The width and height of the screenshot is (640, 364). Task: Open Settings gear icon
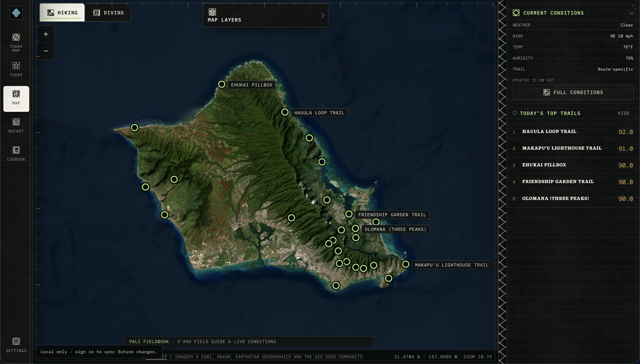tap(16, 341)
